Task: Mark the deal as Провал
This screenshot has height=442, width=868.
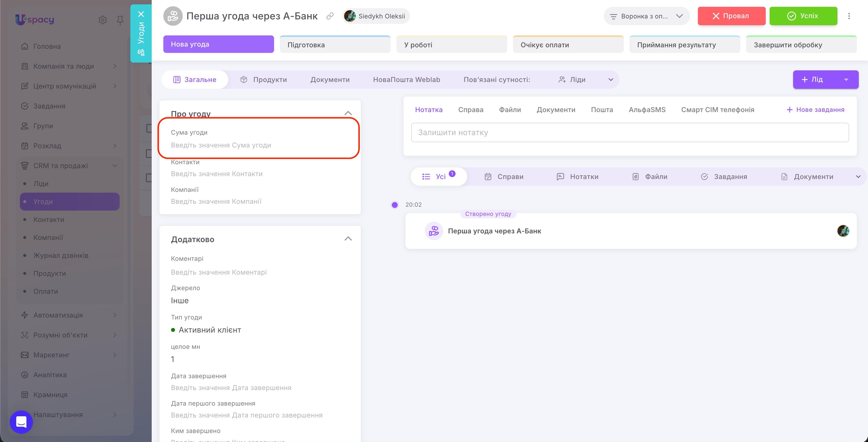Action: 731,16
